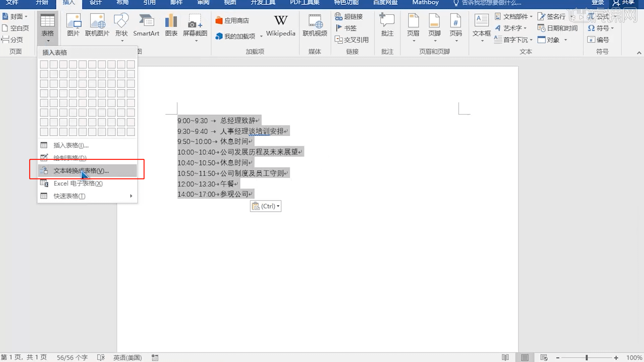Click the 第 1 页, 共 1 页 page indicator
The height and width of the screenshot is (362, 644).
point(23,357)
